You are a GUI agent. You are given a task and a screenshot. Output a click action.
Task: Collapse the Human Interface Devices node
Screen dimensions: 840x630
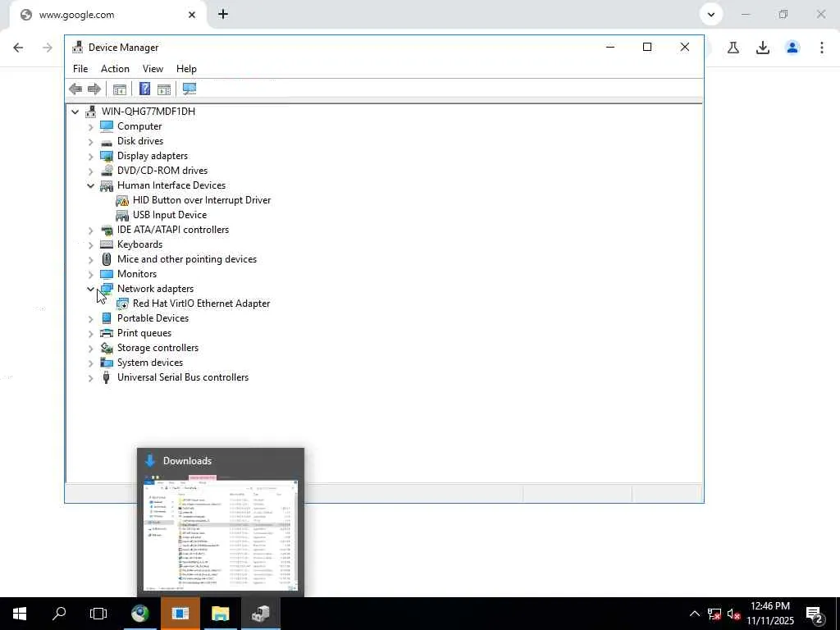click(x=90, y=186)
